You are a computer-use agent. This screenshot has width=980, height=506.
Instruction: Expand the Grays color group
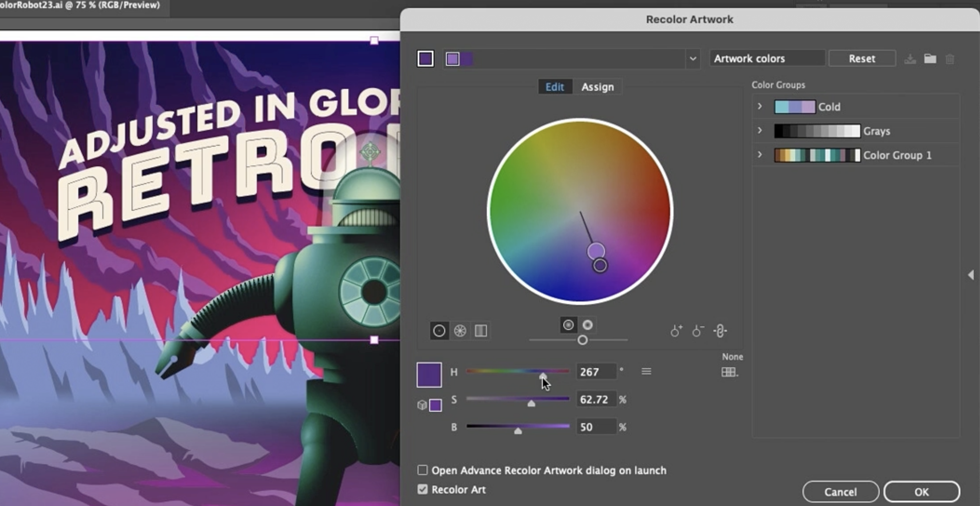coord(760,130)
